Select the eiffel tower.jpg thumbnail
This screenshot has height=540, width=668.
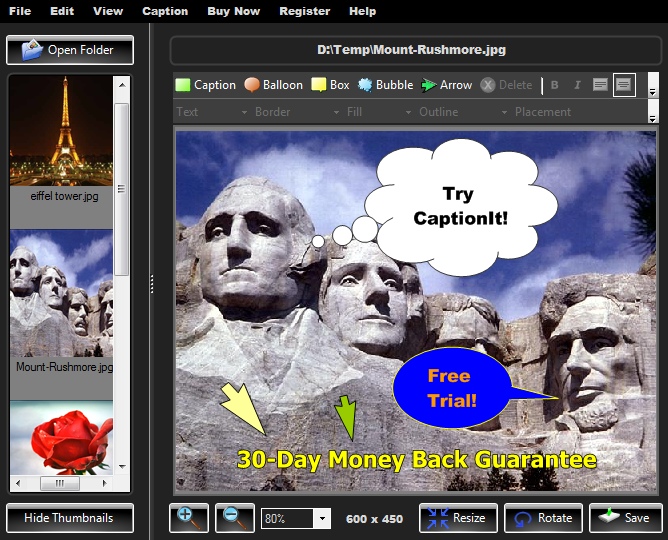[x=61, y=138]
